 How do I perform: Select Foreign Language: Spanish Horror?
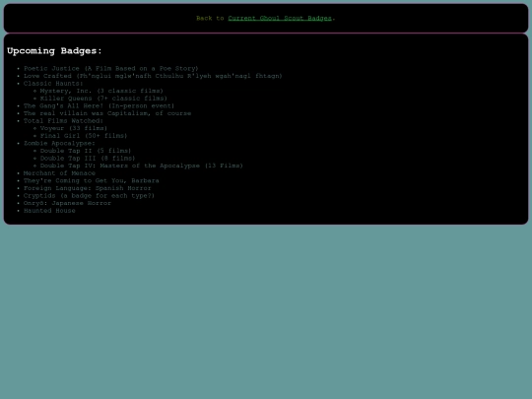point(88,188)
